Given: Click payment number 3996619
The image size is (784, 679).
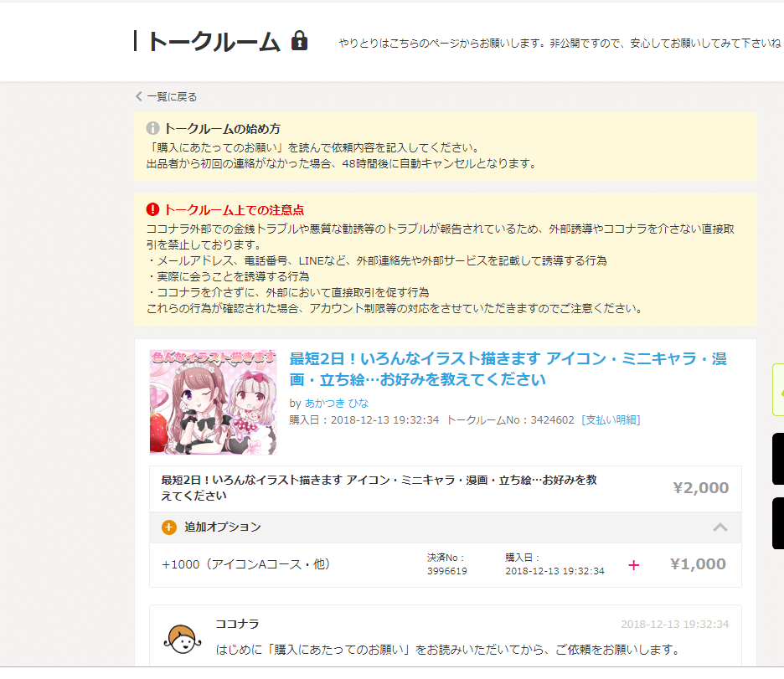Looking at the screenshot, I should coord(447,571).
